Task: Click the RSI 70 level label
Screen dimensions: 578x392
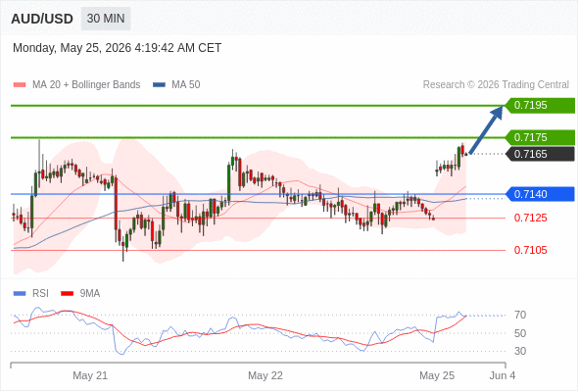Action: tap(520, 316)
